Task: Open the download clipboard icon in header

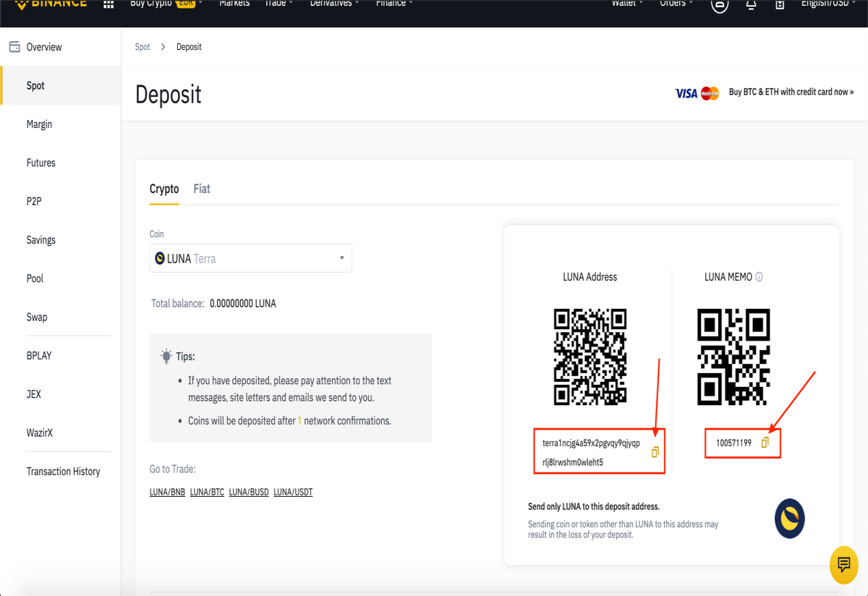Action: (x=780, y=4)
